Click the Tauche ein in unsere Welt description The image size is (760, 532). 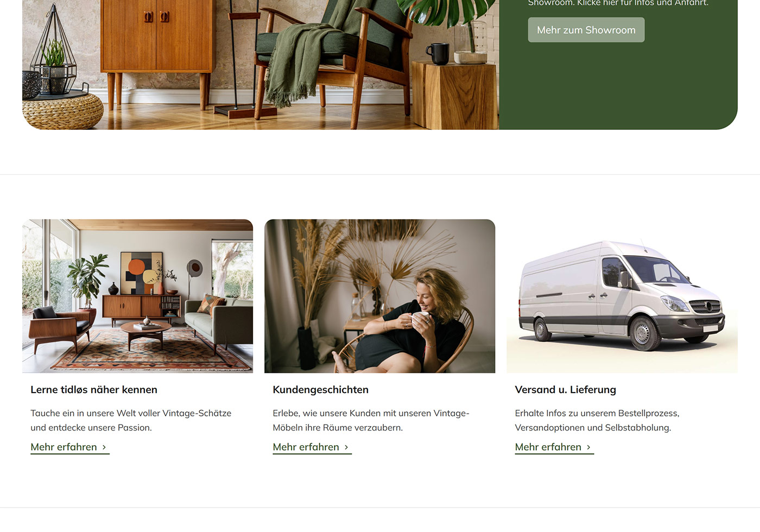point(131,420)
